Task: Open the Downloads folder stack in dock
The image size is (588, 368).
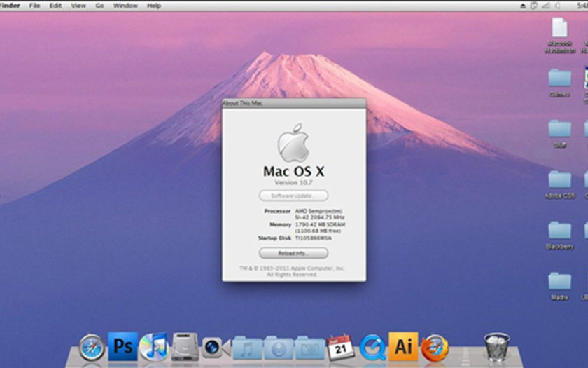Action: (278, 348)
